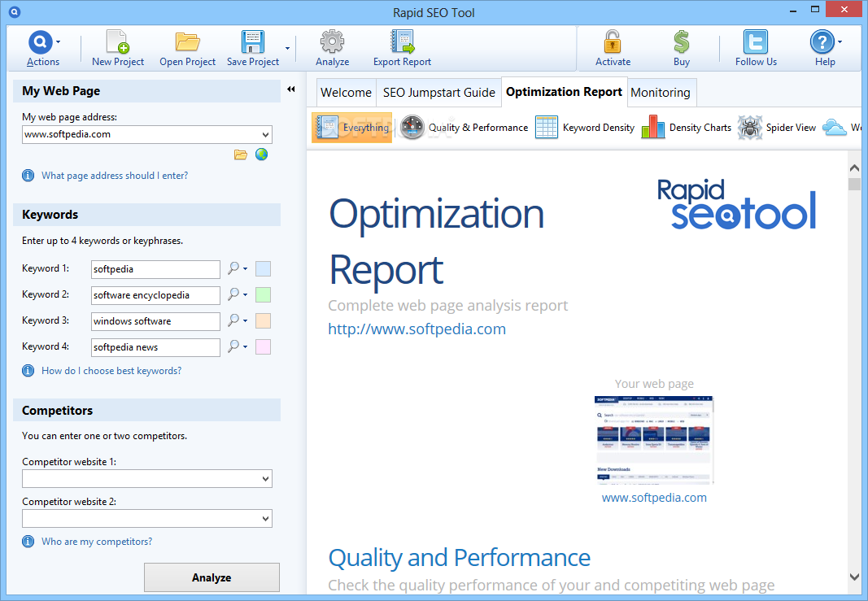The height and width of the screenshot is (601, 868).
Task: Click the report scrollbar down arrow
Action: tap(854, 576)
